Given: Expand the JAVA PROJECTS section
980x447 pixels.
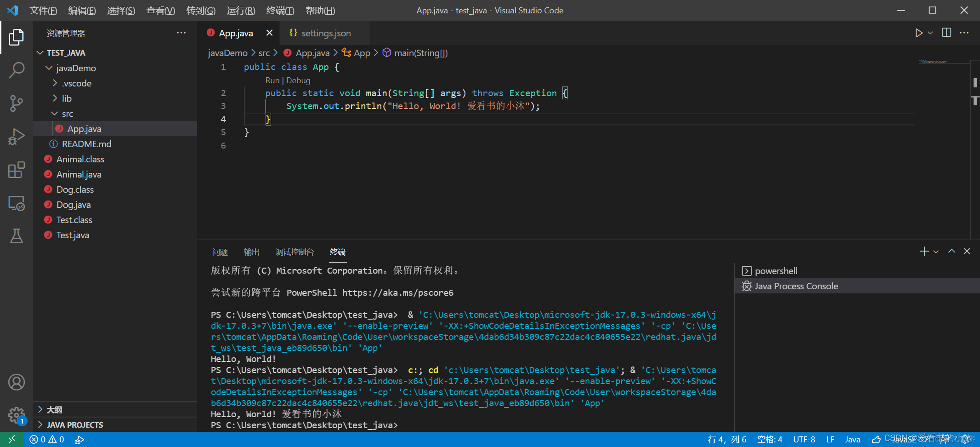Looking at the screenshot, I should 115,425.
